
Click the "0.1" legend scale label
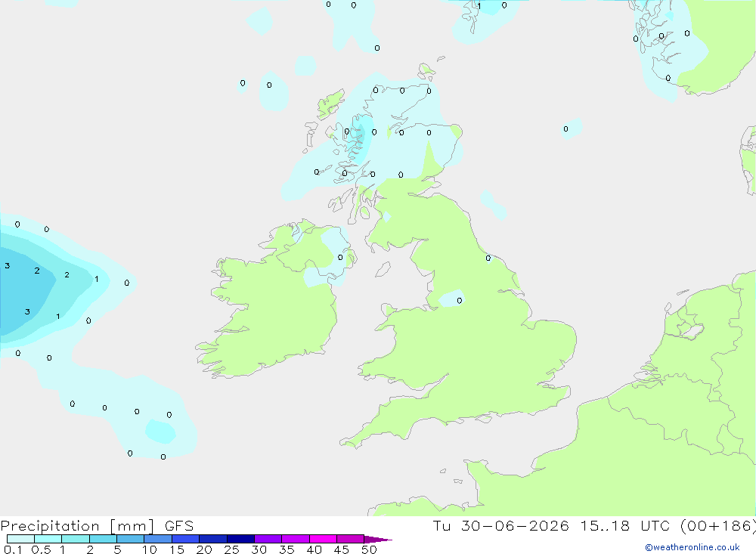pyautogui.click(x=13, y=549)
